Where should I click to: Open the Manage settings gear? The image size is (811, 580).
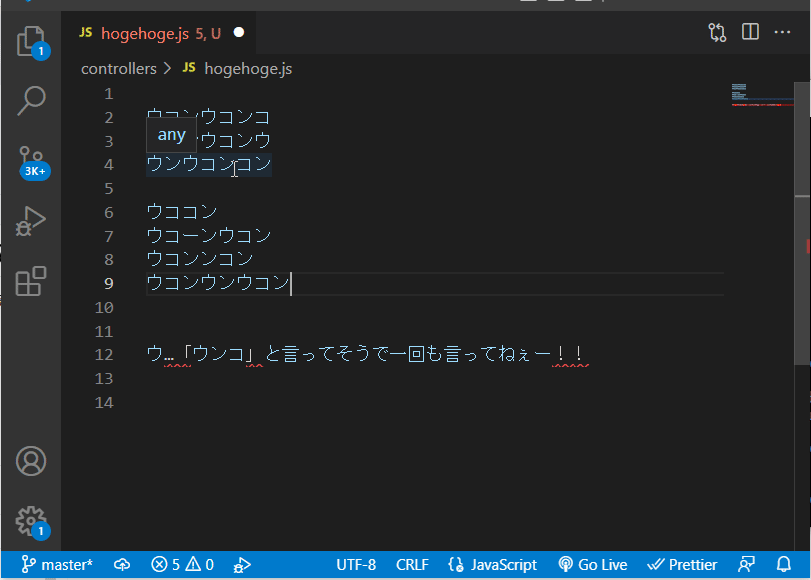tap(32, 521)
